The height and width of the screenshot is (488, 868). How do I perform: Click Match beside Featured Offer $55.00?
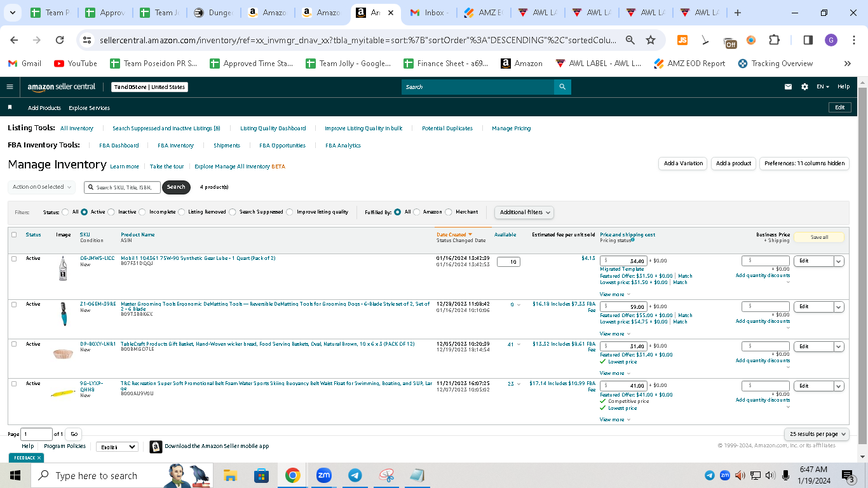click(x=685, y=315)
